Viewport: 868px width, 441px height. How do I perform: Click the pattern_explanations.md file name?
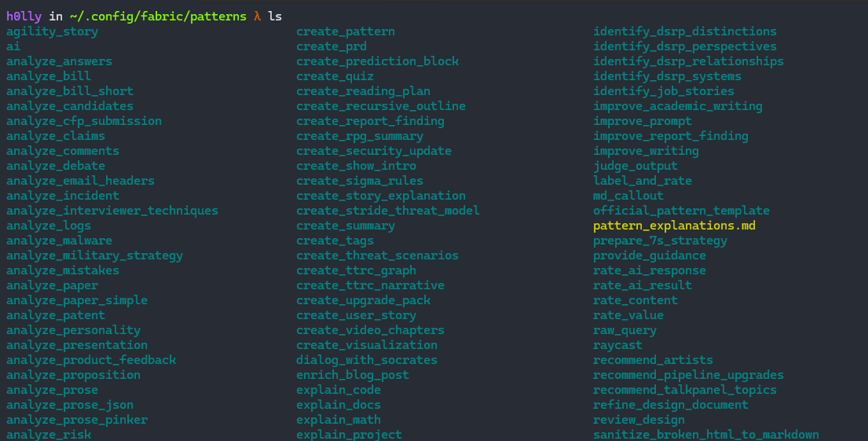(674, 226)
